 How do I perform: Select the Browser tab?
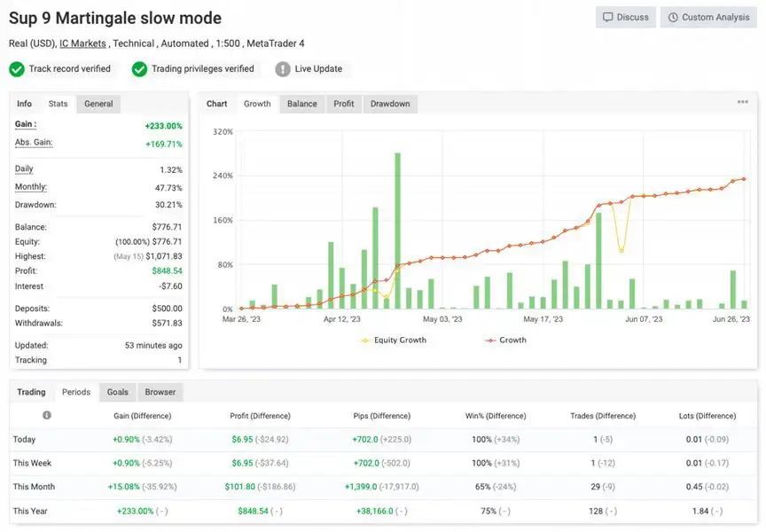pyautogui.click(x=160, y=392)
